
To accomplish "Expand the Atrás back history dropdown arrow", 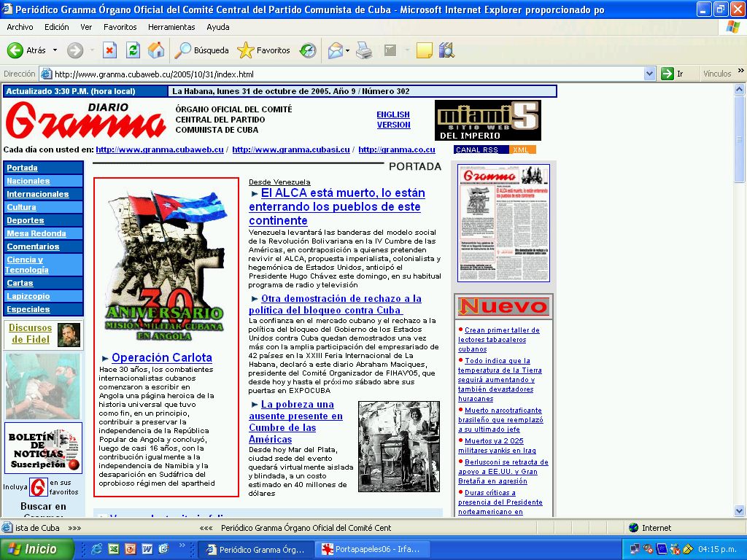I will 55,50.
